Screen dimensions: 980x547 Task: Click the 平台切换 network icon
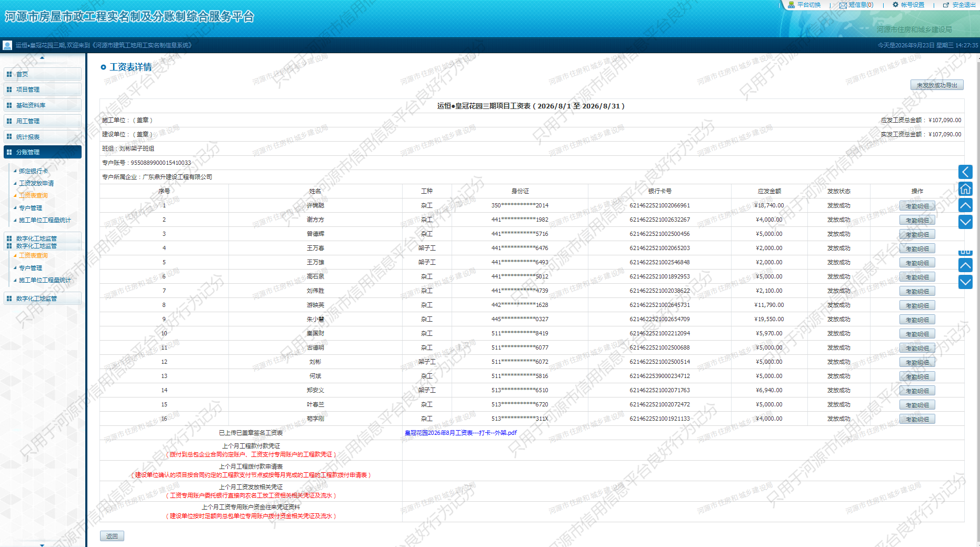791,5
